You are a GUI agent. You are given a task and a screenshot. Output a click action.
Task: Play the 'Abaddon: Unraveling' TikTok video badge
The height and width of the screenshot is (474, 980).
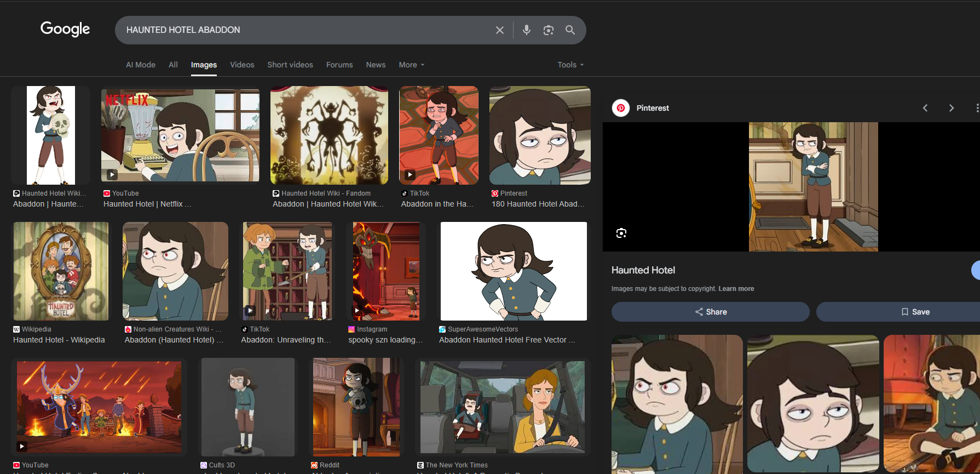click(250, 311)
